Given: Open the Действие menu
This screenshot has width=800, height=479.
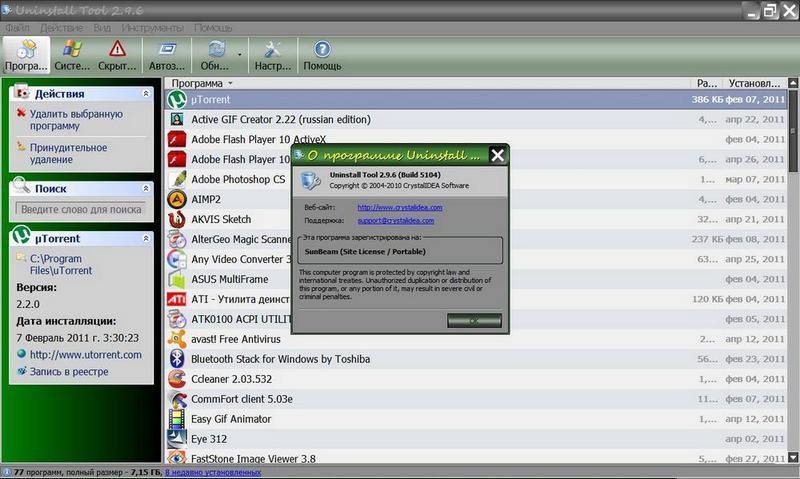Looking at the screenshot, I should coord(62,28).
